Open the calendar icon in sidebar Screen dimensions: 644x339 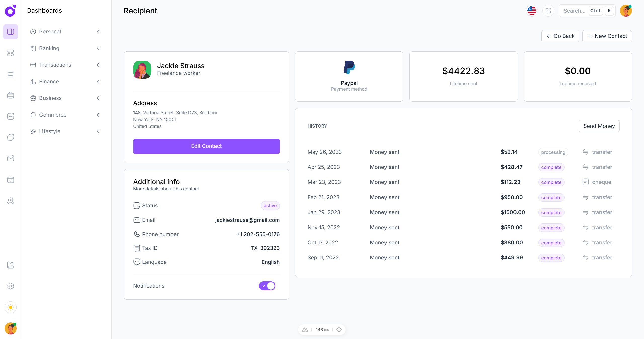11,180
